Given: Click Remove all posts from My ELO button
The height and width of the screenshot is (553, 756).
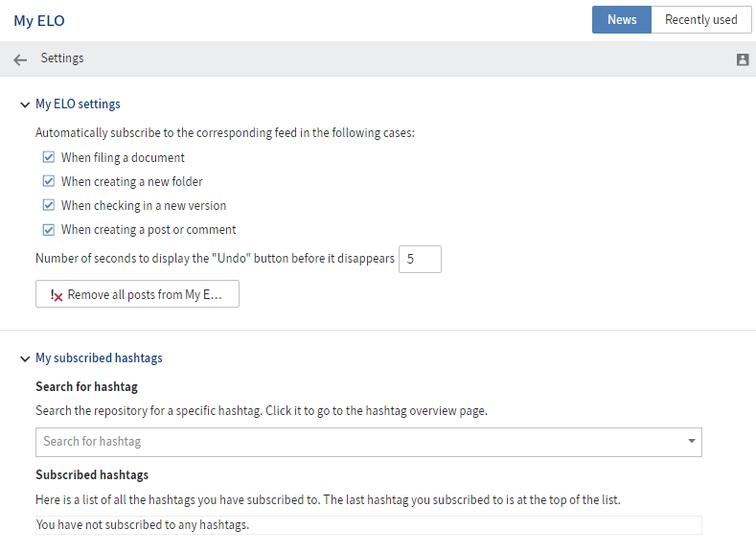Looking at the screenshot, I should [x=137, y=294].
